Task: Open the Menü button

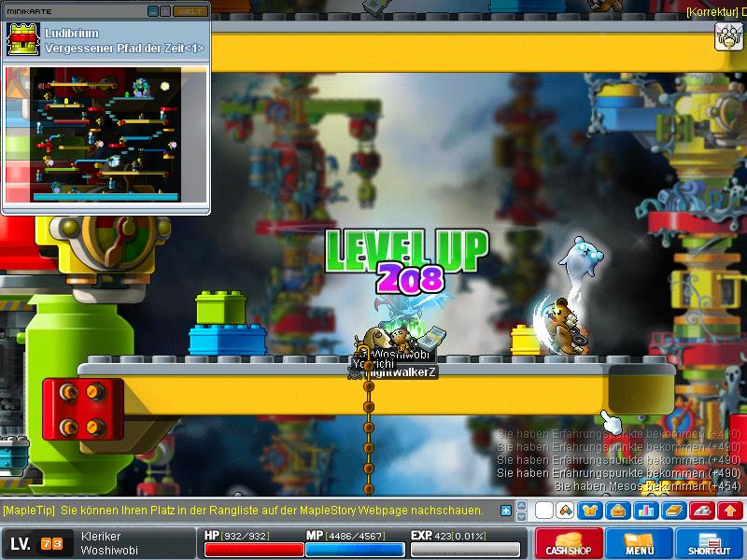Action: coord(639,544)
